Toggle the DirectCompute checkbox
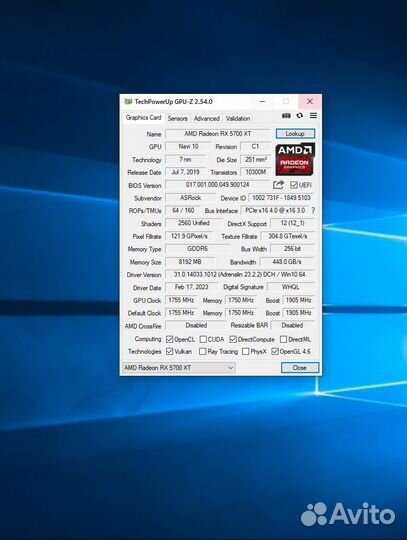This screenshot has height=540, width=407. pyautogui.click(x=233, y=339)
